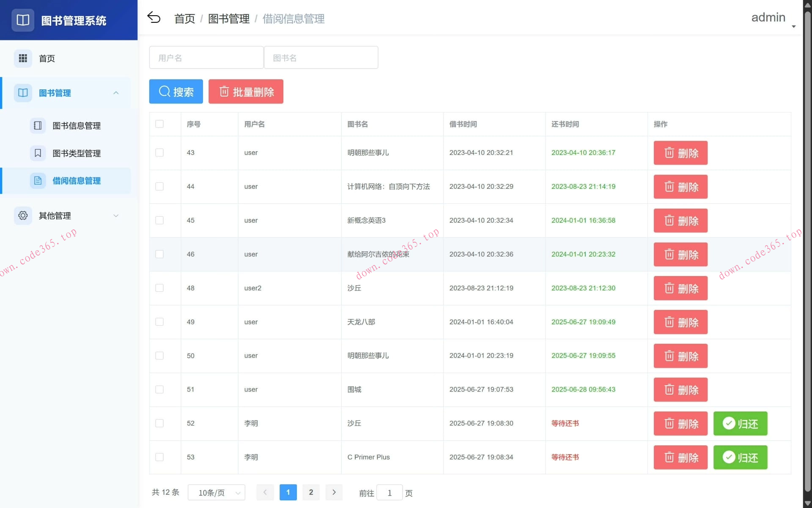Go to page 2 in pagination
The image size is (812, 508).
click(311, 492)
